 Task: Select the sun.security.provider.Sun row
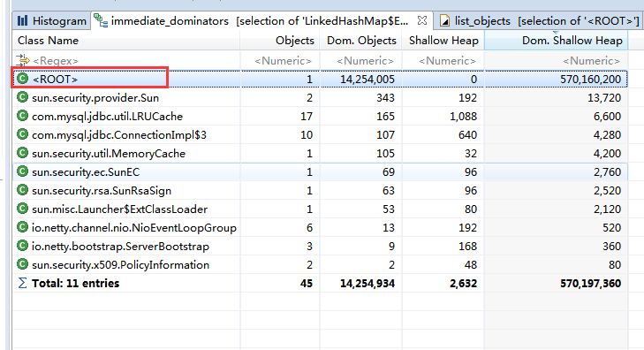[x=320, y=97]
